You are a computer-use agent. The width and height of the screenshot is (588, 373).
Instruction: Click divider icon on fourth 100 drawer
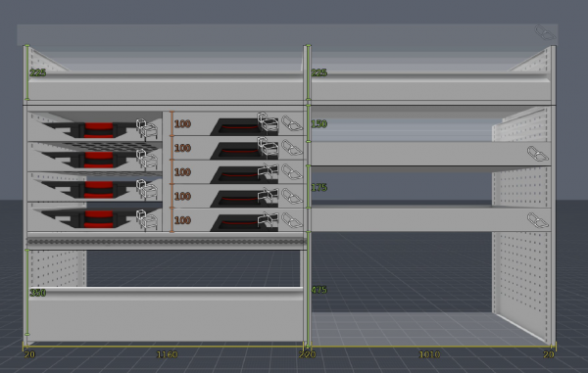pos(269,195)
